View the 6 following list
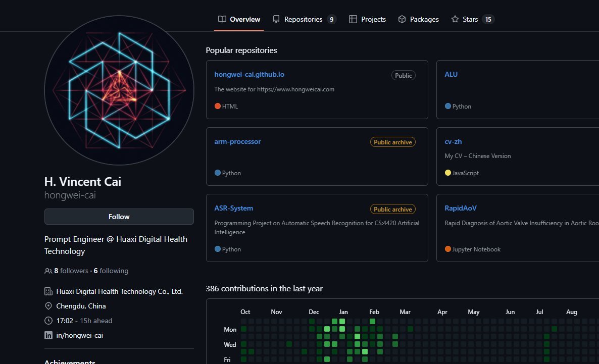Image resolution: width=599 pixels, height=364 pixels. click(x=111, y=271)
